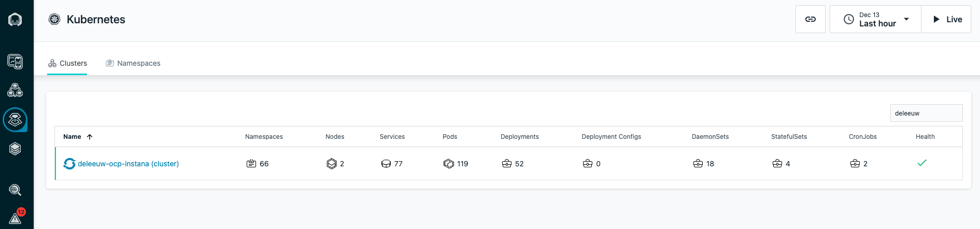Copy page link using chain icon button
This screenshot has width=980, height=229.
(x=811, y=19)
